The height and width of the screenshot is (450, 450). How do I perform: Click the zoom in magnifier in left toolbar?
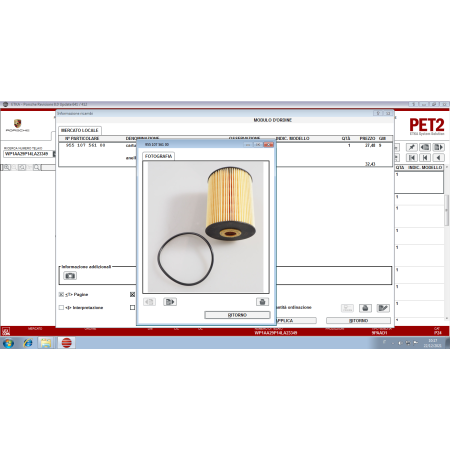(7, 167)
